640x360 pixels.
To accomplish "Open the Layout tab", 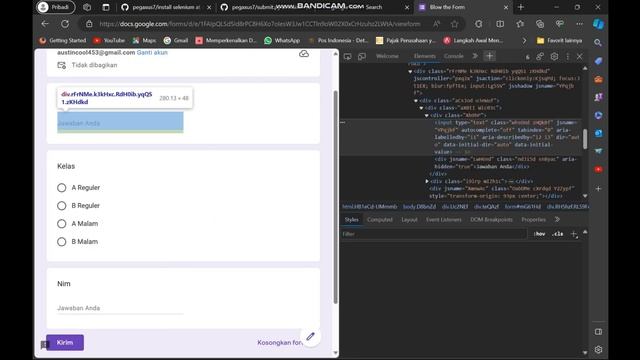I will (x=409, y=220).
